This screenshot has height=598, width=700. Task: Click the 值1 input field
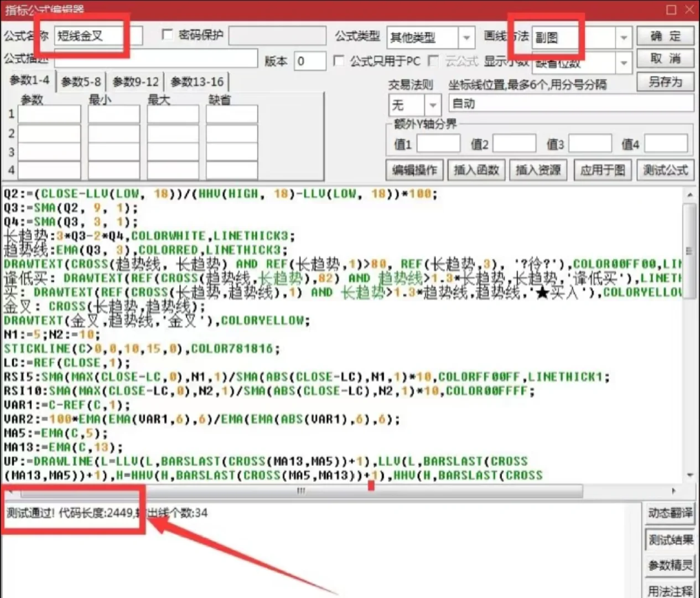click(438, 143)
